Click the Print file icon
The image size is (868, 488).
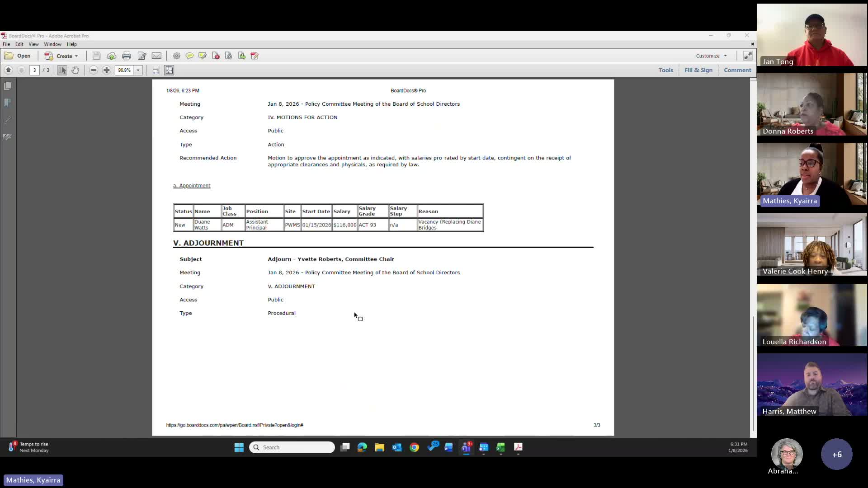click(127, 56)
